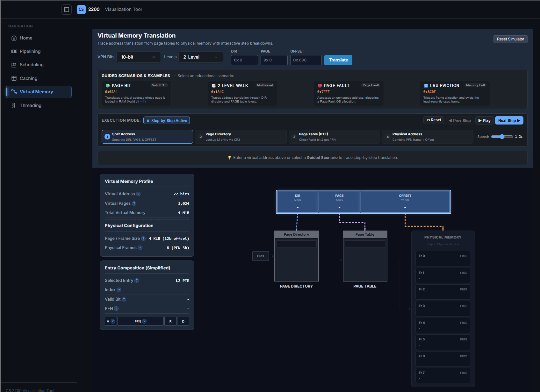Click the Threading icon in sidebar
This screenshot has width=540, height=392.
tap(14, 105)
